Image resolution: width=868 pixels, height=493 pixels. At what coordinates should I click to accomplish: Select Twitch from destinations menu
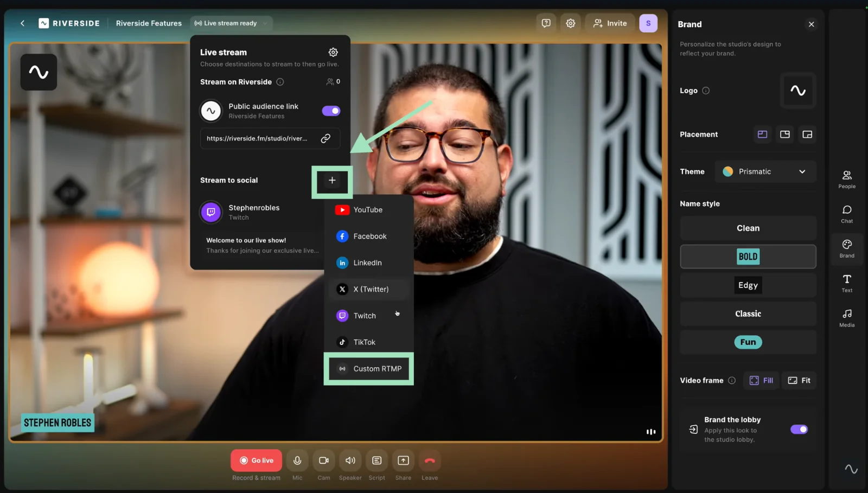(x=369, y=316)
